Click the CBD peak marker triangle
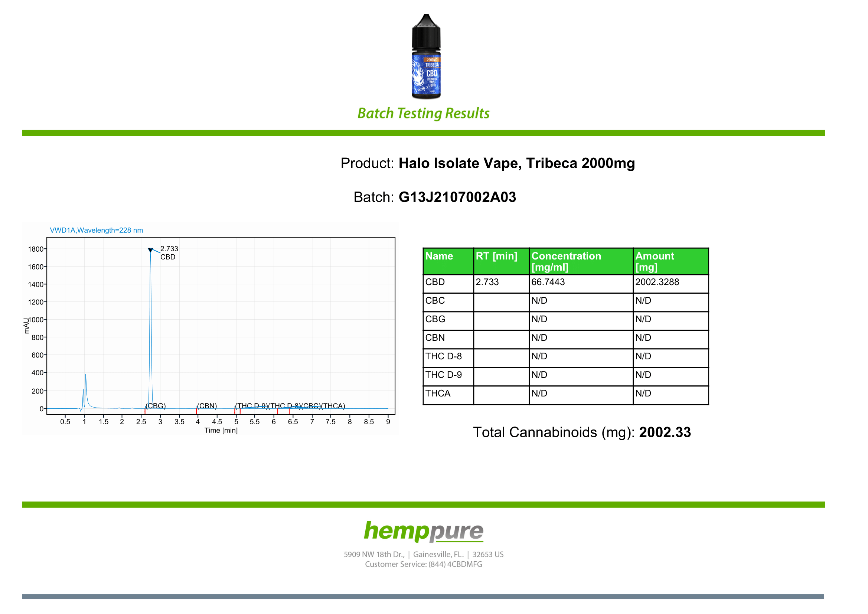This screenshot has width=868, height=614. [x=150, y=250]
